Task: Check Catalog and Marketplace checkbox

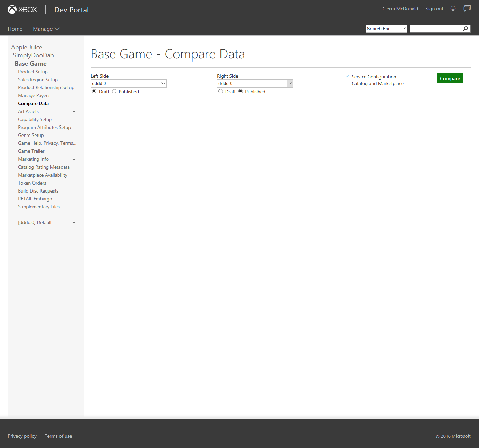Action: pos(347,83)
